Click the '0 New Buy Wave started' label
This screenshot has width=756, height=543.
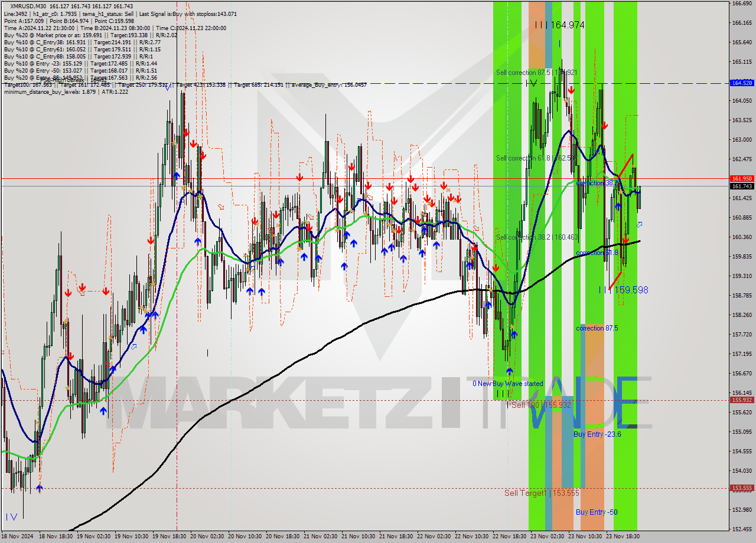click(x=507, y=384)
